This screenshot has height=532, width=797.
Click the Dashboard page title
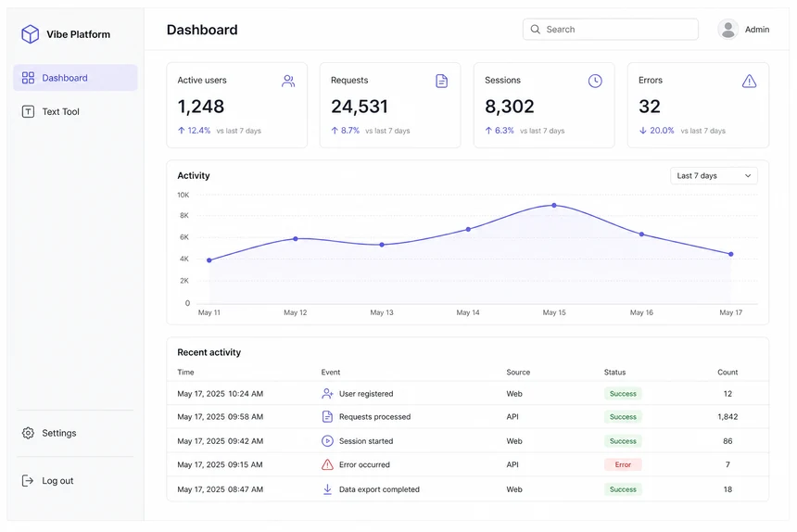pyautogui.click(x=202, y=30)
